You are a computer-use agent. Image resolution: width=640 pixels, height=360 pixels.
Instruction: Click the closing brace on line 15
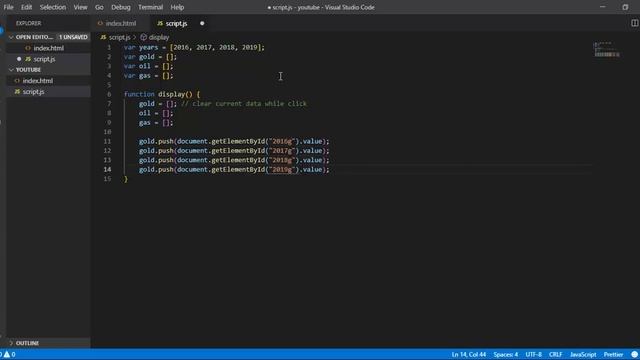pos(126,179)
